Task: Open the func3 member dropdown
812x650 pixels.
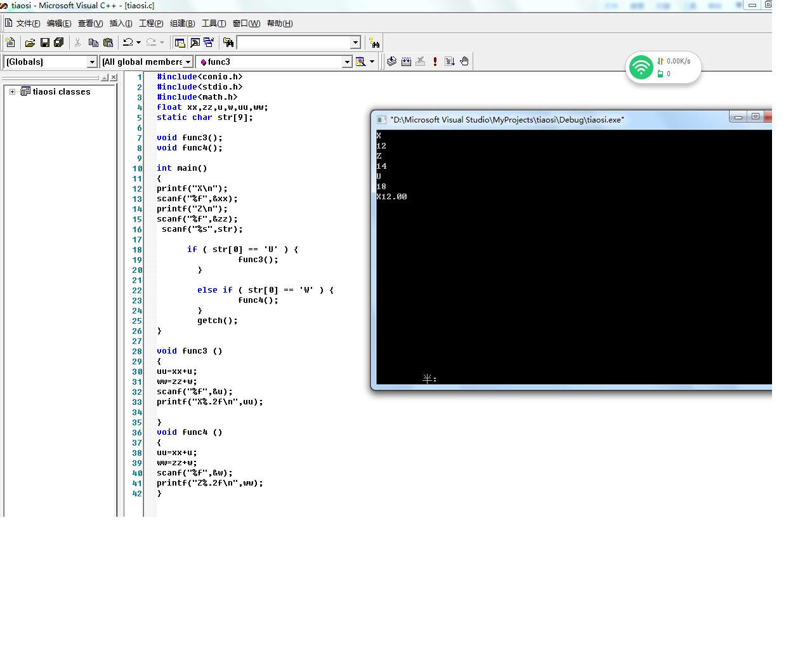Action: click(x=347, y=62)
